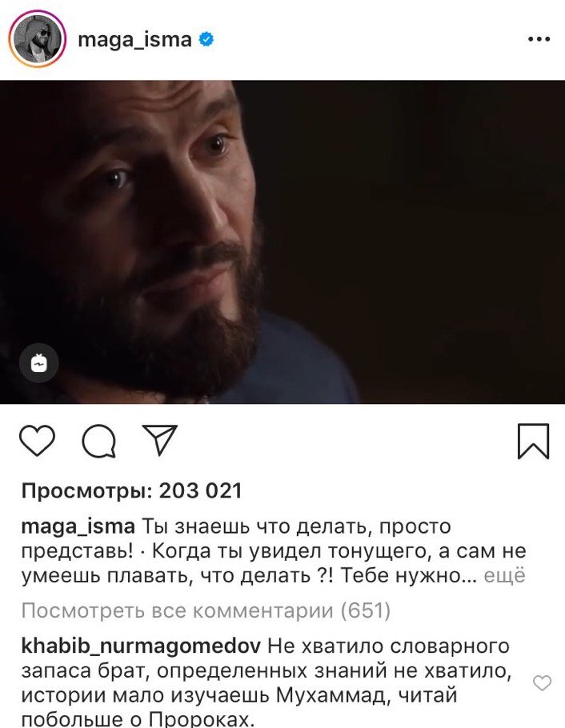Expand caption with the 'ещё' link

(505, 576)
